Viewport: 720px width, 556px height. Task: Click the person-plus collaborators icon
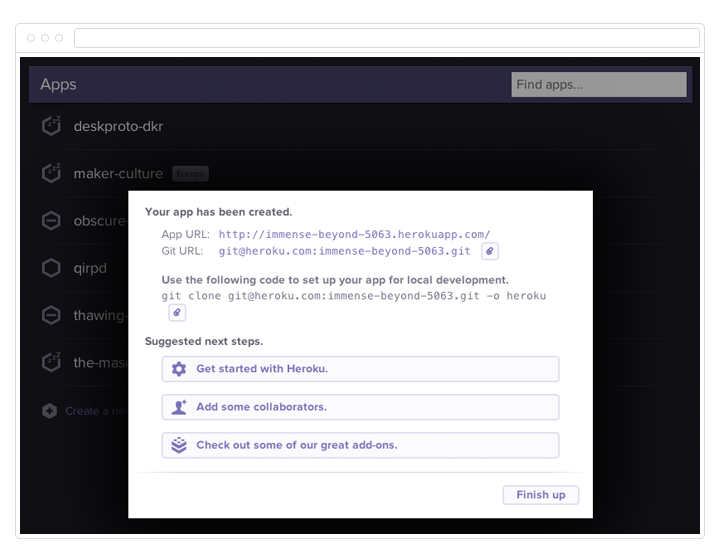pos(179,407)
